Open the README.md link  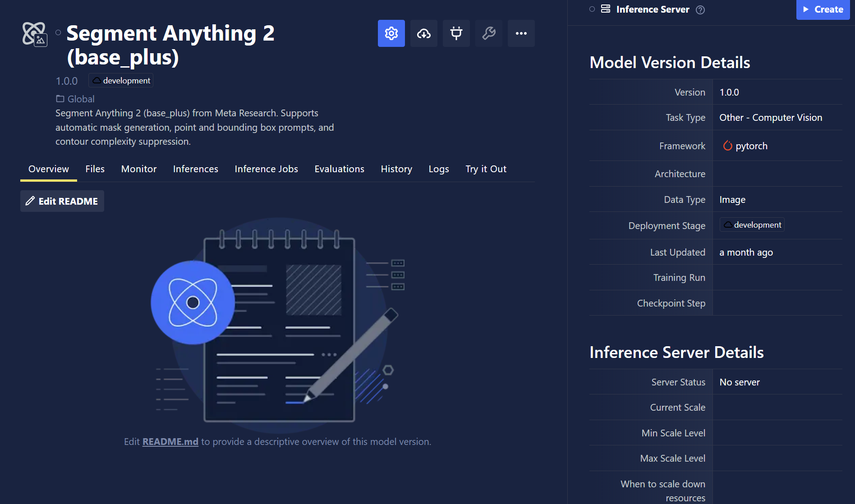tap(170, 442)
